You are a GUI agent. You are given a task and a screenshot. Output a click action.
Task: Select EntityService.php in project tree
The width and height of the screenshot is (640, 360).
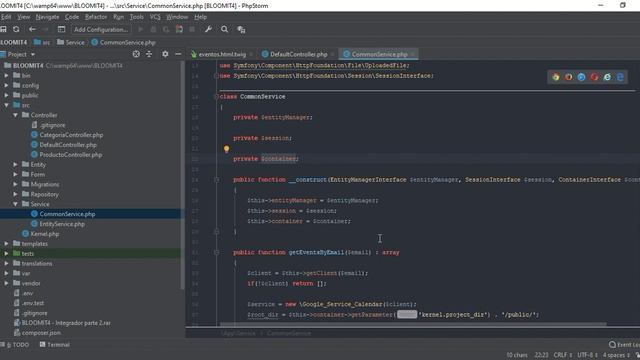point(62,224)
